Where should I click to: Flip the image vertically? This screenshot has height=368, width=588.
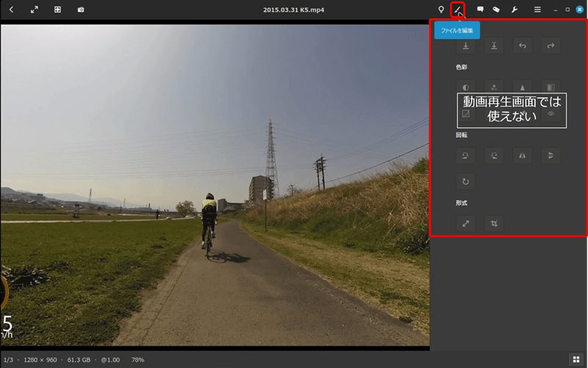tap(551, 155)
